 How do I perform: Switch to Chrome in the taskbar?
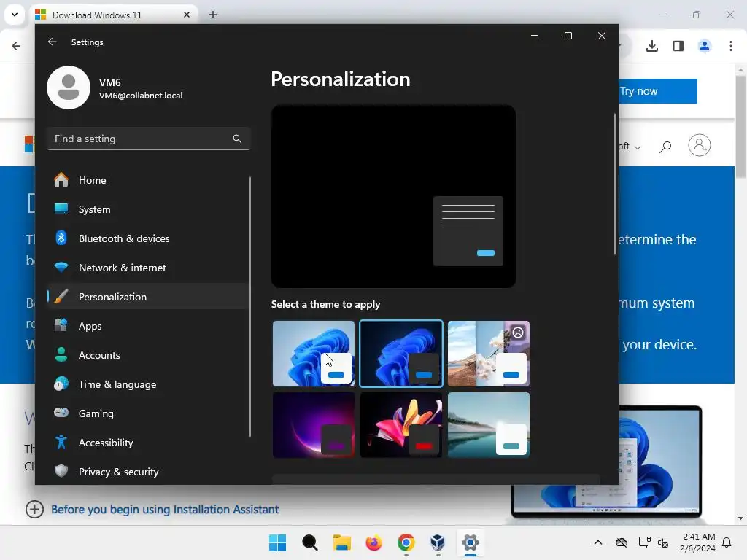click(x=406, y=542)
